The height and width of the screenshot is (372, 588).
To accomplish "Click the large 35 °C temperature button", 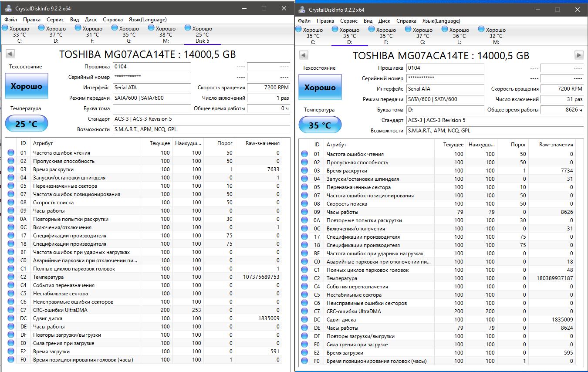I will (x=320, y=125).
